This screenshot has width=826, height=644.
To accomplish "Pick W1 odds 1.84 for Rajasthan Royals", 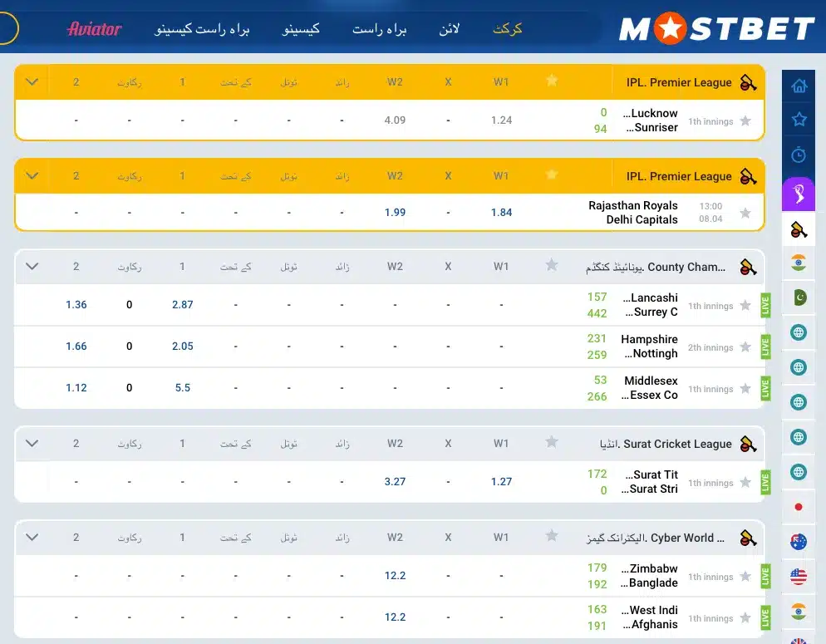I will point(502,212).
